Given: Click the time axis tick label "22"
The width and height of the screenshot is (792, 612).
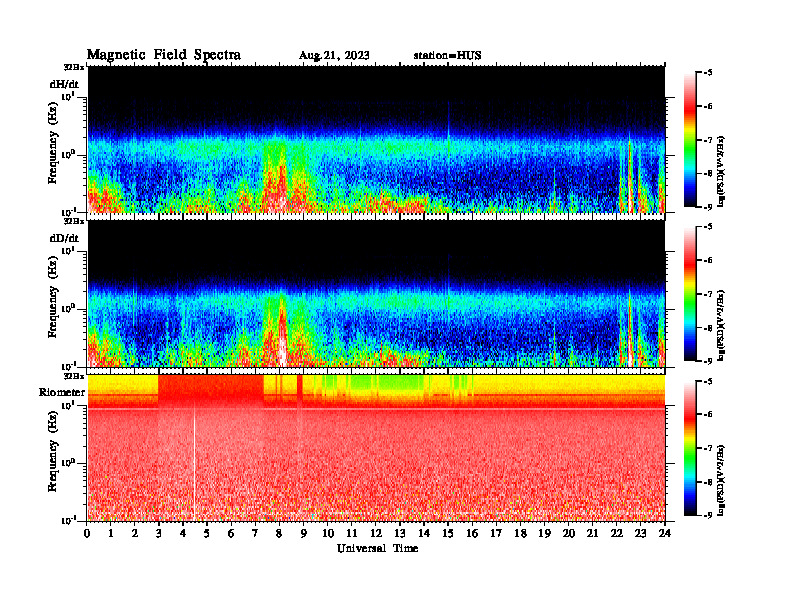Looking at the screenshot, I should [617, 533].
